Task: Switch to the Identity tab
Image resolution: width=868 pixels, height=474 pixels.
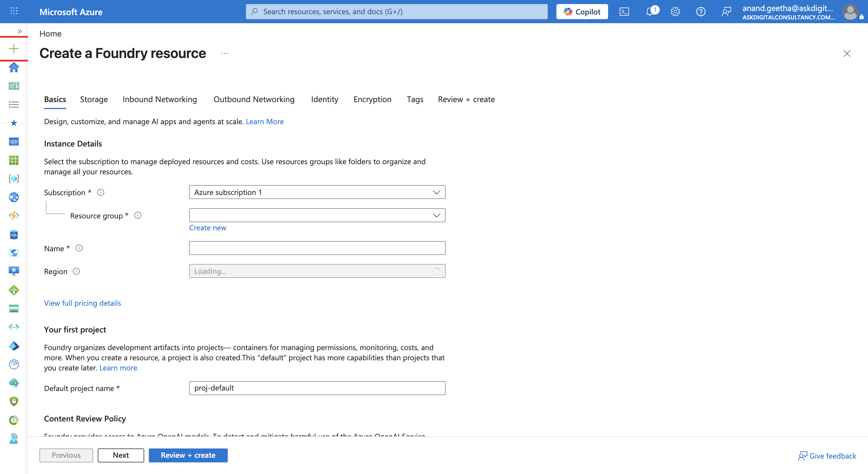Action: 325,99
